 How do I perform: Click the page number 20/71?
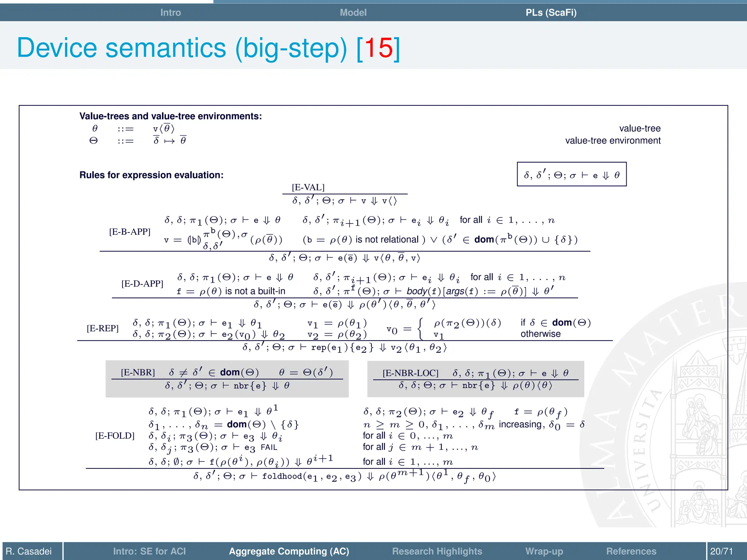point(721,551)
